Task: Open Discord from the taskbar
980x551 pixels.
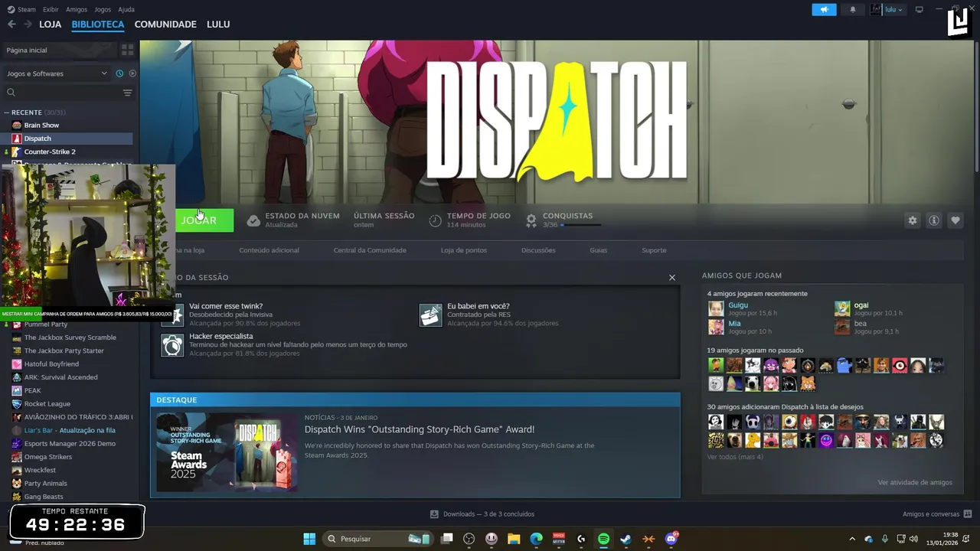Action: pos(671,539)
